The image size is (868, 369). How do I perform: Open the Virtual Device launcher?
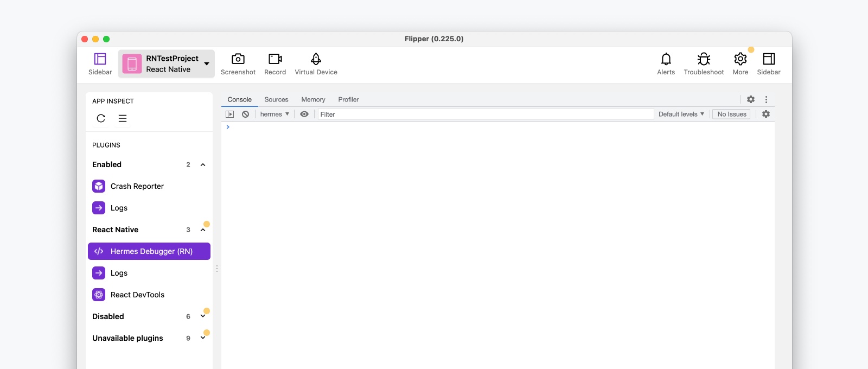pyautogui.click(x=316, y=59)
